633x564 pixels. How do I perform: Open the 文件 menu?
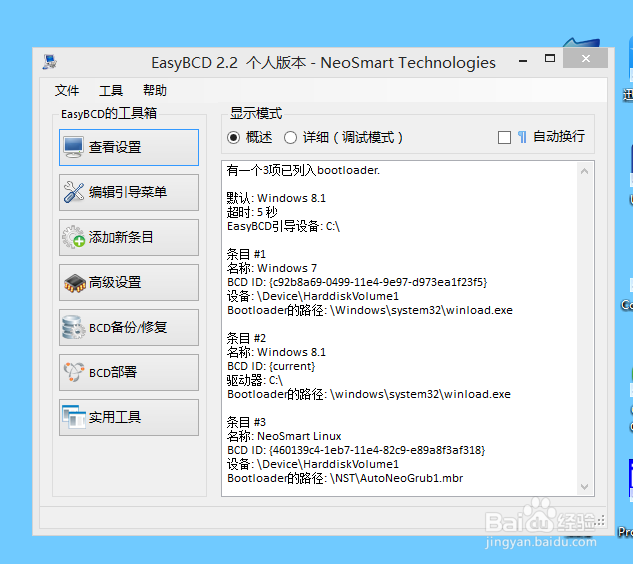tap(67, 90)
